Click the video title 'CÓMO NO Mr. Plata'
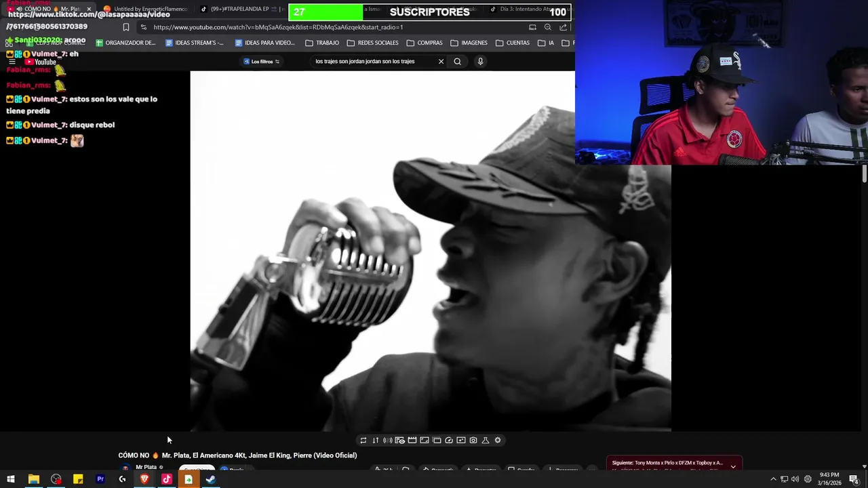 tap(237, 455)
